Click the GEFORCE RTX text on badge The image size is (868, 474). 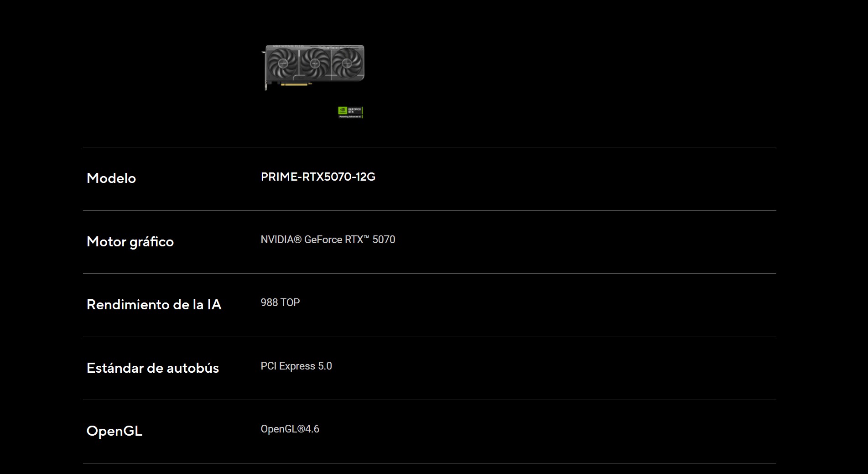[x=354, y=110]
